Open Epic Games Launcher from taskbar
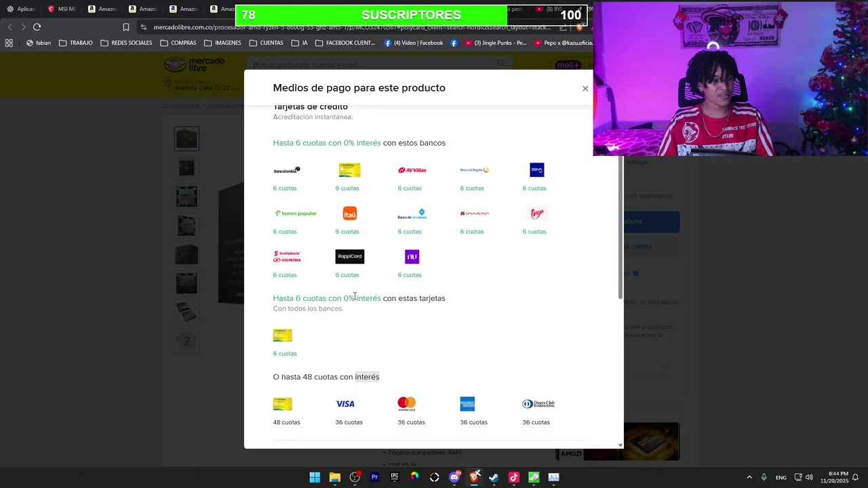This screenshot has height=488, width=868. [395, 477]
